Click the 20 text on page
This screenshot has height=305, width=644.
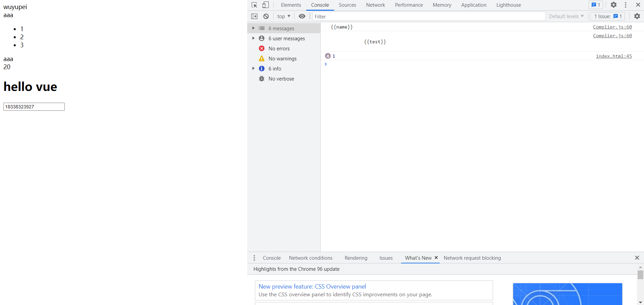pyautogui.click(x=7, y=67)
